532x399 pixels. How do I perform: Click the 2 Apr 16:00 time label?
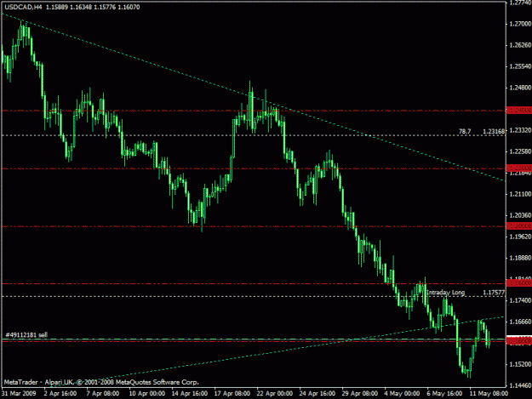60,394
